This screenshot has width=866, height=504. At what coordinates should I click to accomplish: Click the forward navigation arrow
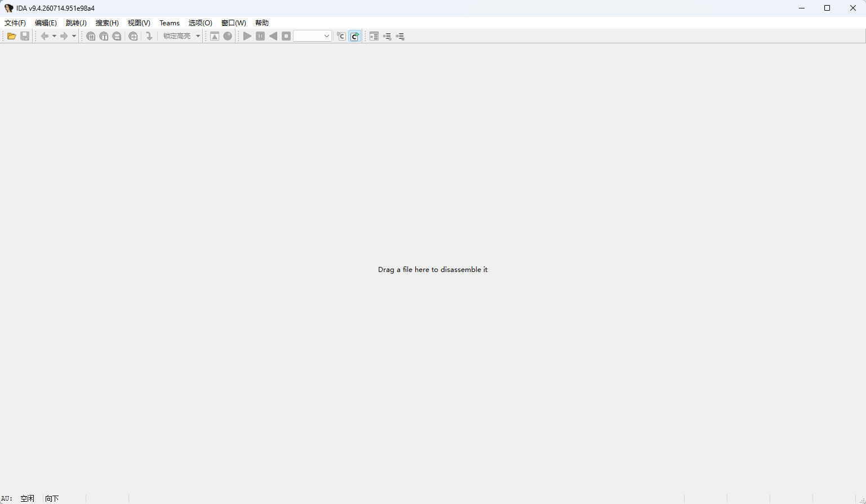point(64,36)
